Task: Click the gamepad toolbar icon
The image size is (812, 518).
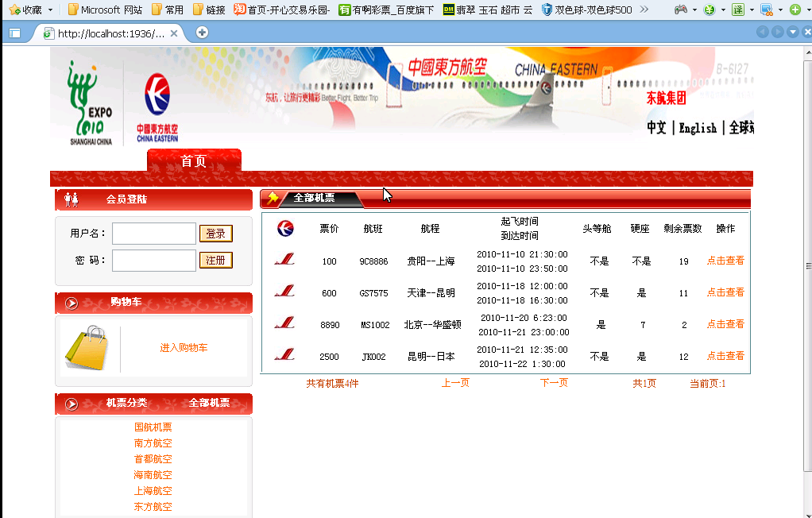Action: (x=680, y=10)
